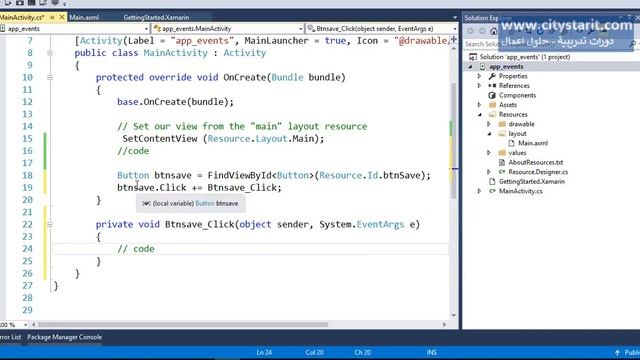Click the editor vertical scrollbar down arrow
This screenshot has width=640, height=360.
pyautogui.click(x=453, y=315)
